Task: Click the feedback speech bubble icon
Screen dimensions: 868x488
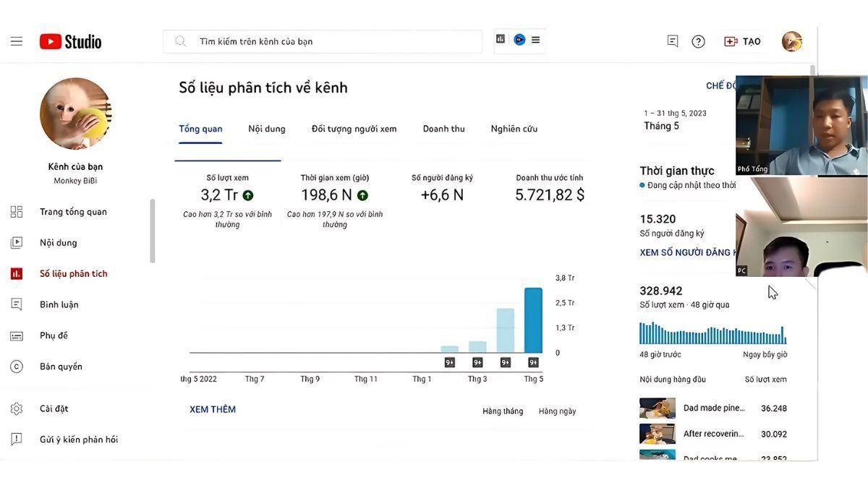Action: point(671,40)
